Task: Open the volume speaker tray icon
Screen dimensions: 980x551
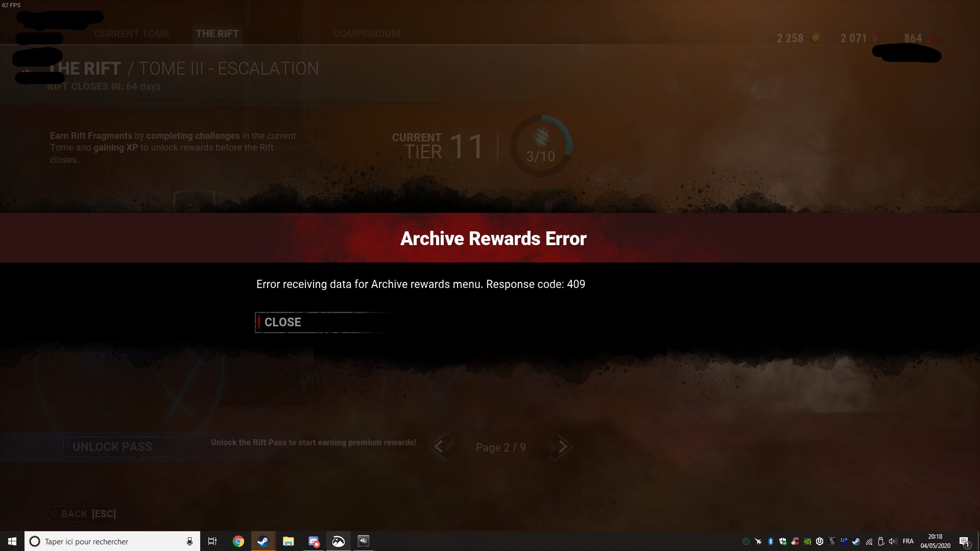Action: (x=893, y=541)
